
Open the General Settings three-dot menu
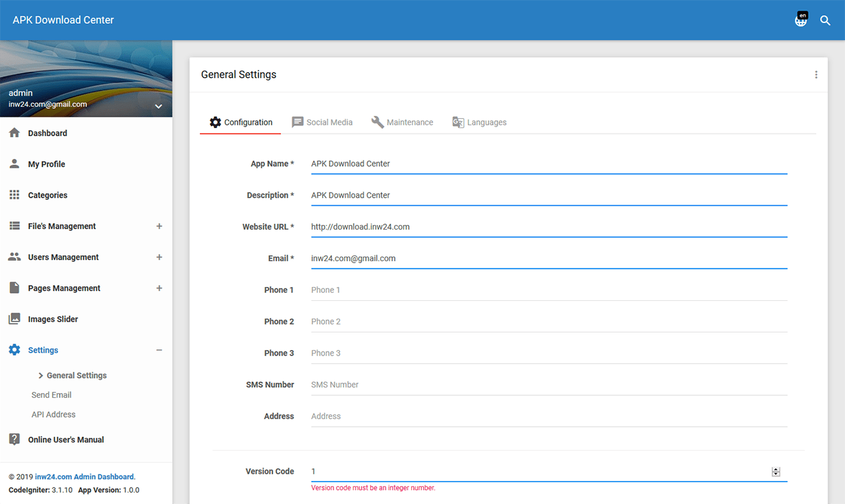816,75
